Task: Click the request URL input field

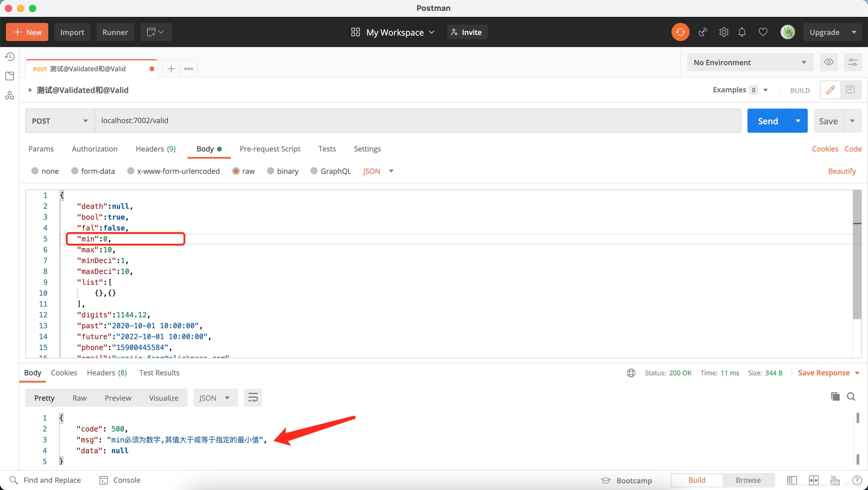Action: click(x=417, y=121)
